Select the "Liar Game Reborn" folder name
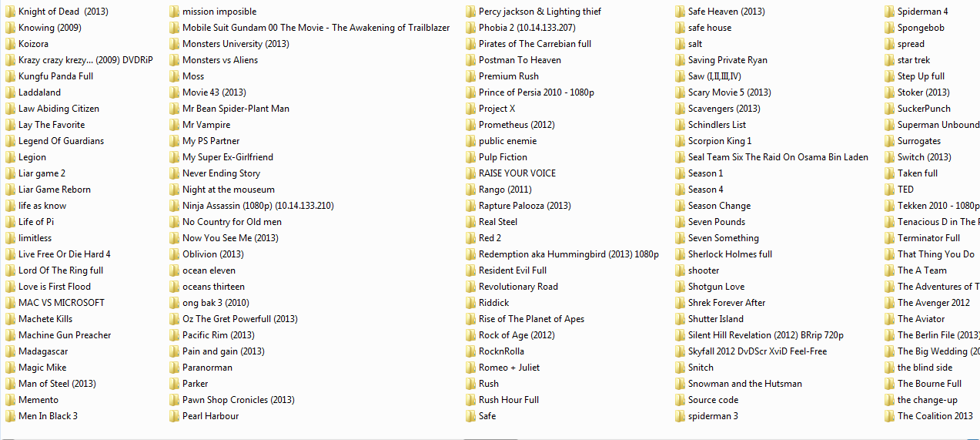The image size is (980, 440). click(55, 190)
